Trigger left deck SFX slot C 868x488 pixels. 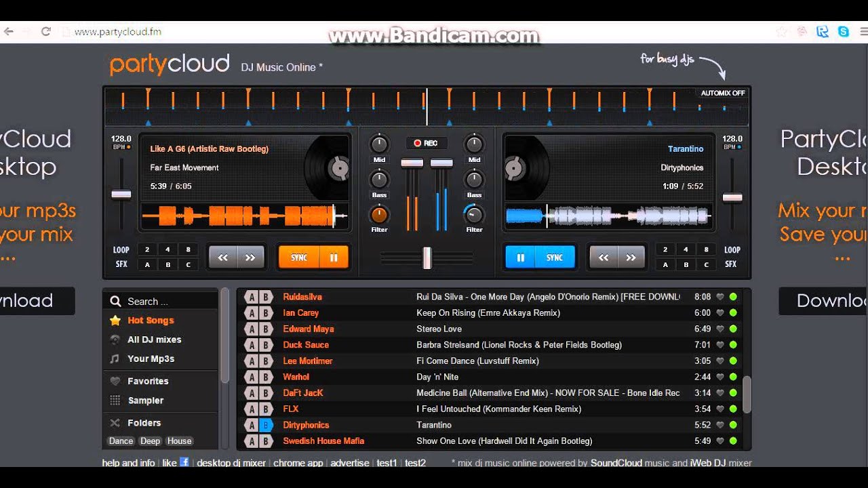(188, 264)
